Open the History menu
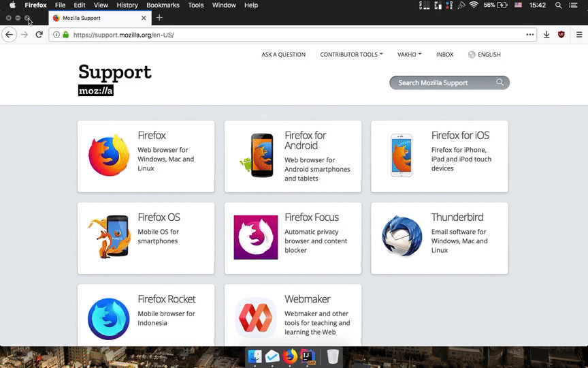Image resolution: width=588 pixels, height=368 pixels. tap(127, 5)
